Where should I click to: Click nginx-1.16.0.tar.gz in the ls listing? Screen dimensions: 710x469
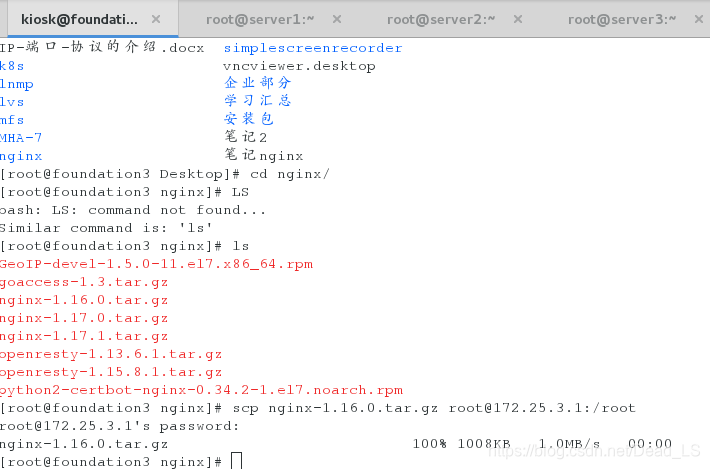tap(84, 300)
